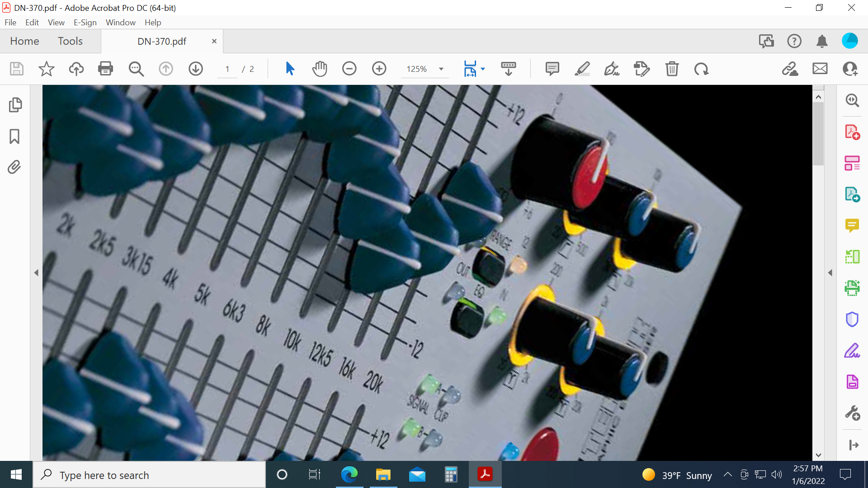Open the page display options dropdown

coord(484,69)
